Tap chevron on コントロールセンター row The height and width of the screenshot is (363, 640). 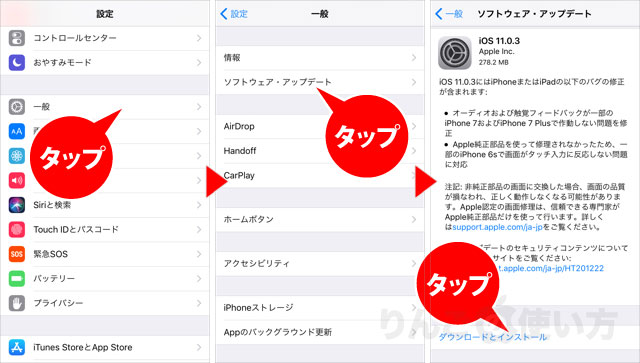(x=199, y=38)
